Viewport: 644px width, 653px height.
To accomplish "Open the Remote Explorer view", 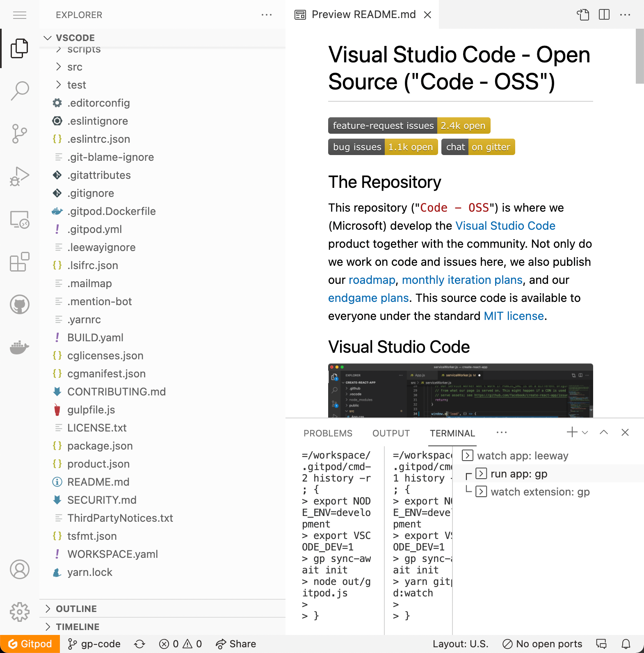I will click(x=20, y=219).
